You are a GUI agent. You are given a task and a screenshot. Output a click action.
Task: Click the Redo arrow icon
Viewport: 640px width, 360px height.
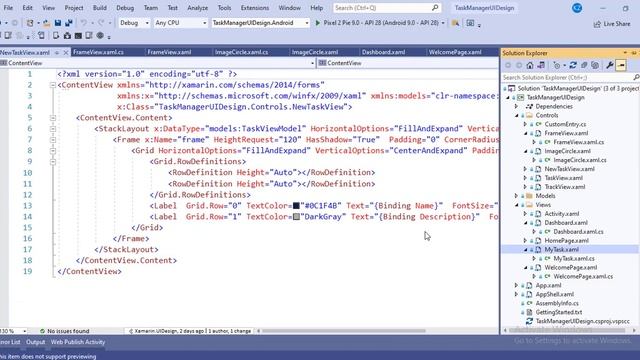click(101, 23)
